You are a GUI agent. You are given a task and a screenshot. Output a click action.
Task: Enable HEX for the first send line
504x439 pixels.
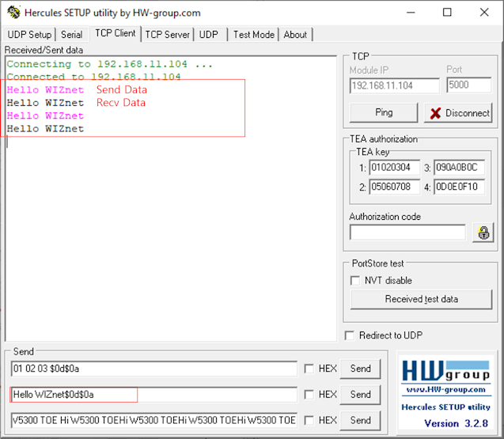(309, 369)
